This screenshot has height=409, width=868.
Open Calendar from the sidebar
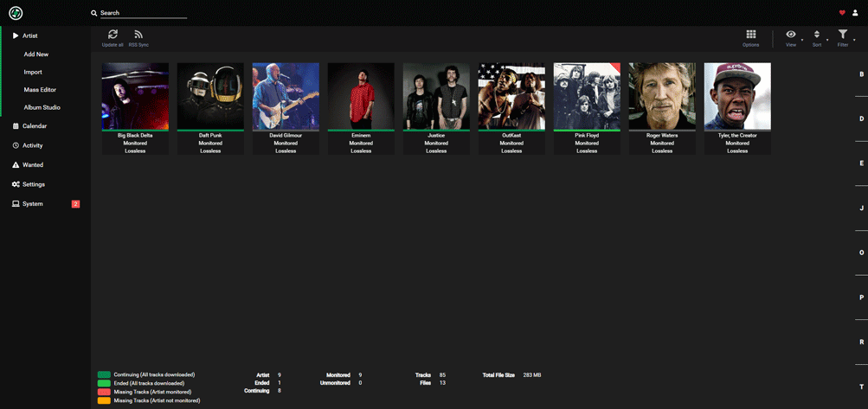point(35,126)
